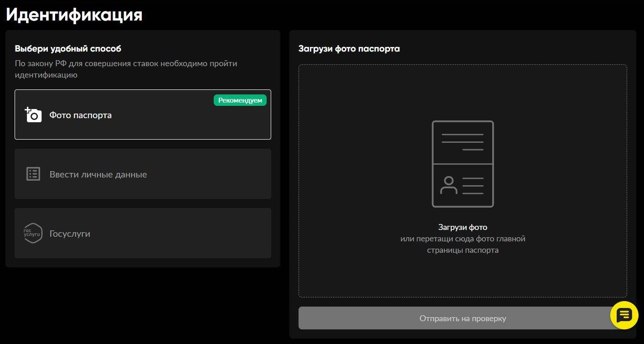Viewport: 644px width, 344px height.
Task: Click the или перетащи сюда фото hint text
Action: point(463,244)
